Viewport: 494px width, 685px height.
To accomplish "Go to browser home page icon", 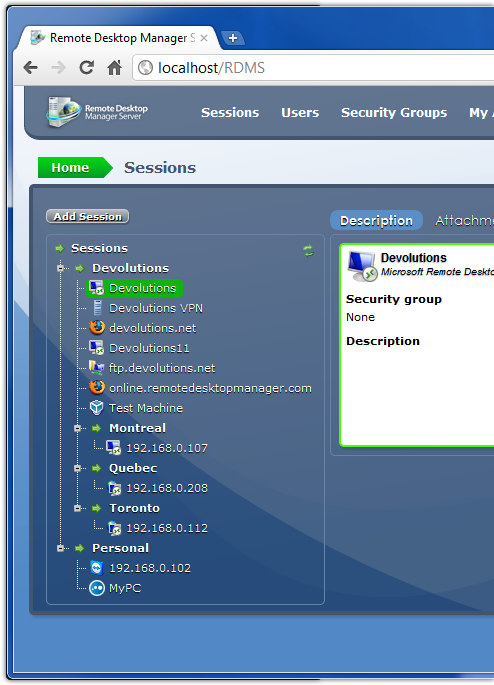I will 114,67.
